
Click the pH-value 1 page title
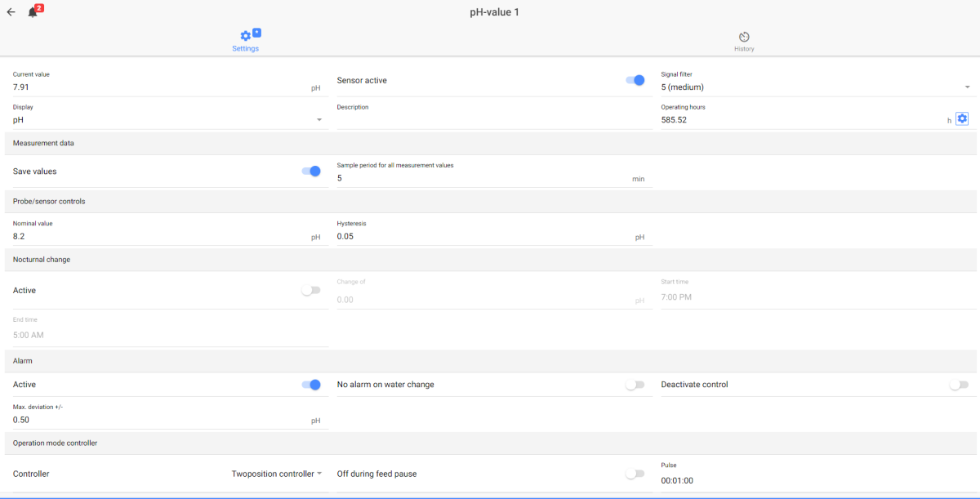[494, 12]
